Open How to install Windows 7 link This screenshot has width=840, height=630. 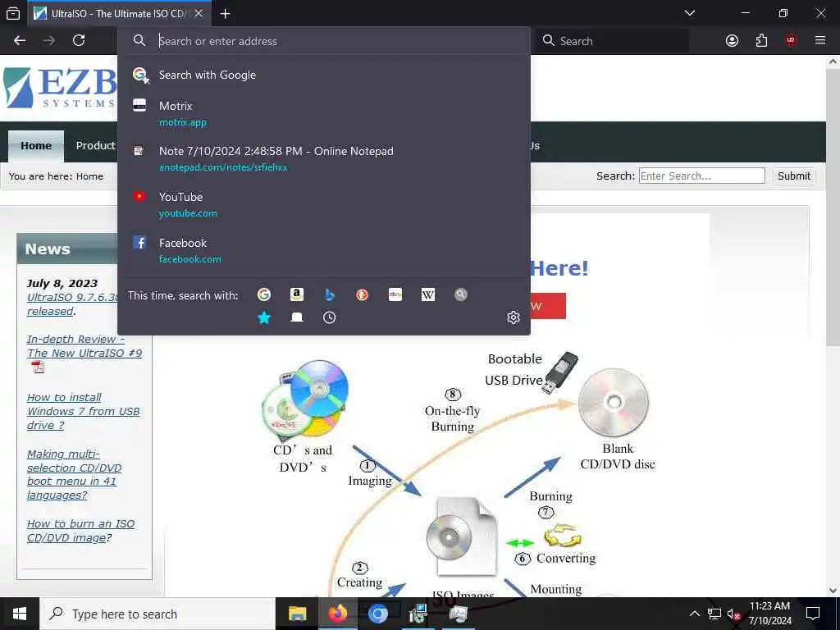pyautogui.click(x=83, y=412)
